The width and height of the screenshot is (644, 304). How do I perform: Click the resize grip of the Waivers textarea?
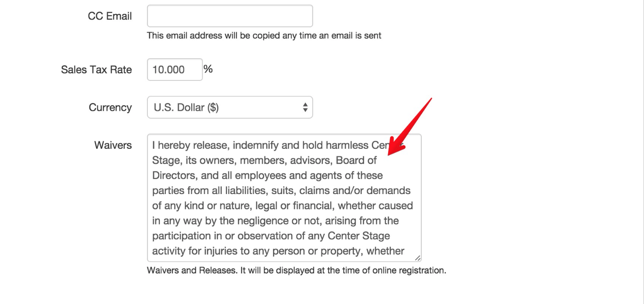pos(417,257)
